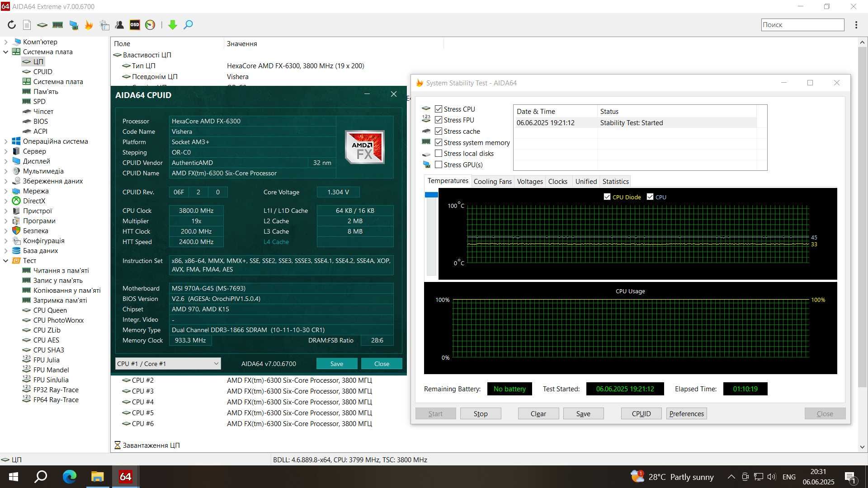Toggle CPU Diode graph checkbox
Image resolution: width=868 pixels, height=488 pixels.
click(607, 197)
